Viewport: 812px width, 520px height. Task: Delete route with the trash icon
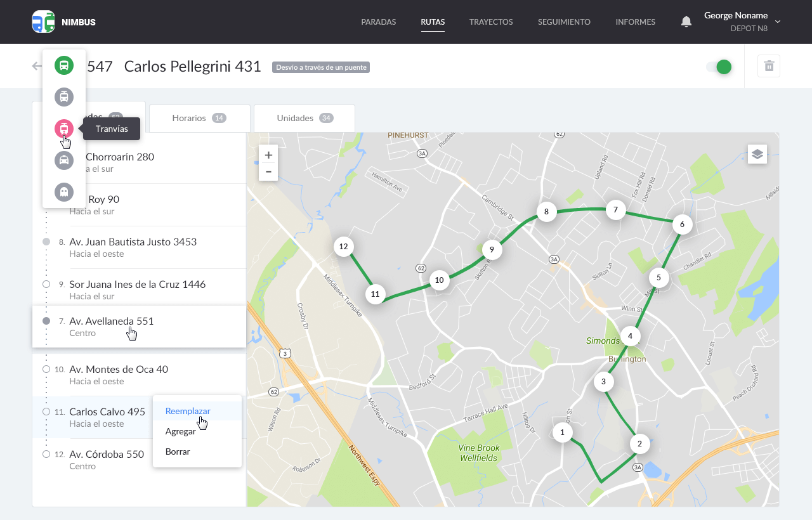coord(769,66)
